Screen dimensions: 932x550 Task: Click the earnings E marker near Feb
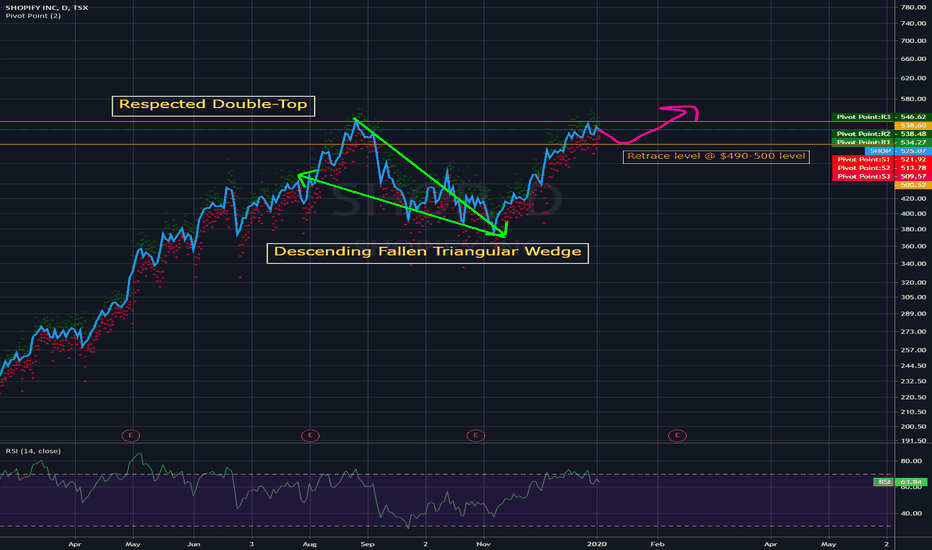pyautogui.click(x=677, y=435)
